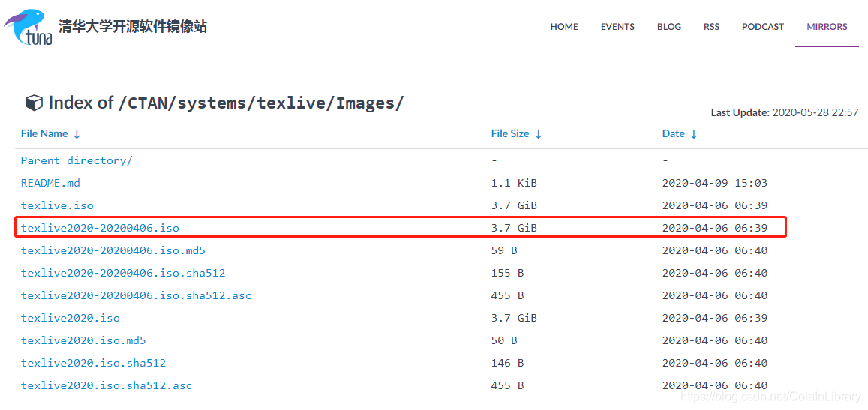Screen dimensions: 868x410
Task: Download texlive2020.iso
Action: pyautogui.click(x=71, y=318)
